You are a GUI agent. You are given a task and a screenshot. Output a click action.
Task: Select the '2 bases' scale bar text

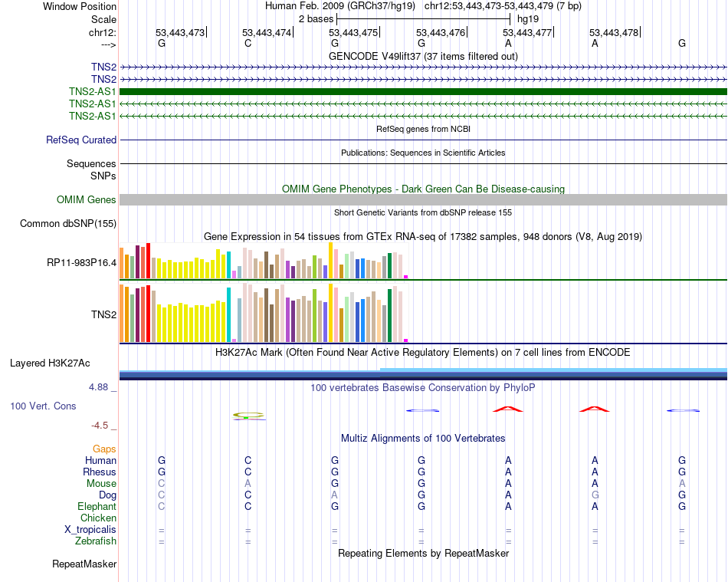click(x=316, y=19)
